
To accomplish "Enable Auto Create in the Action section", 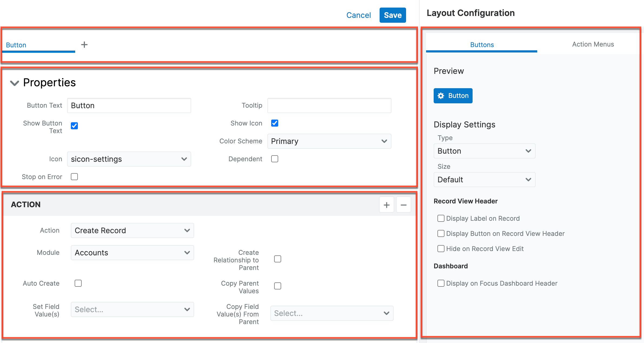I will [x=78, y=283].
